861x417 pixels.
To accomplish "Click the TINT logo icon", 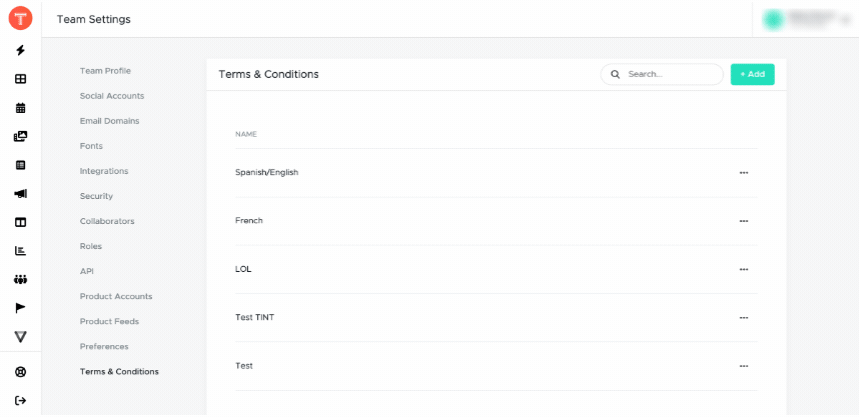I will pos(20,19).
